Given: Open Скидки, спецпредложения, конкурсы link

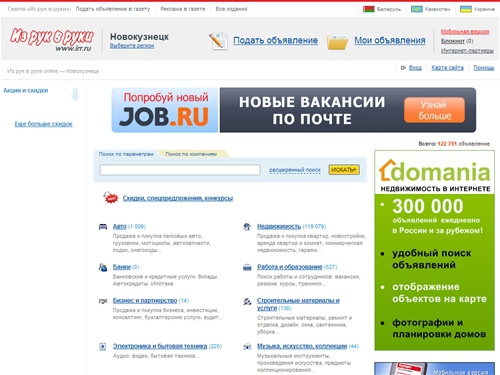Looking at the screenshot, I should (x=178, y=198).
